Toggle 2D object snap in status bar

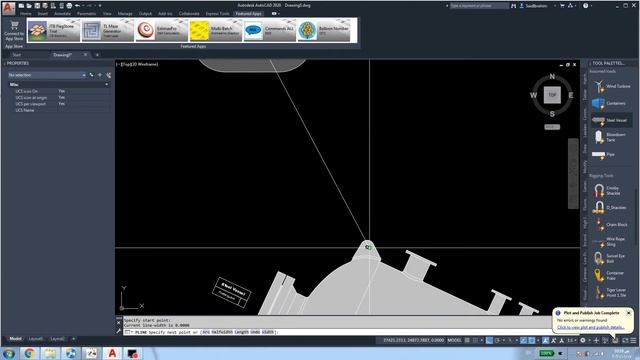coord(532,340)
